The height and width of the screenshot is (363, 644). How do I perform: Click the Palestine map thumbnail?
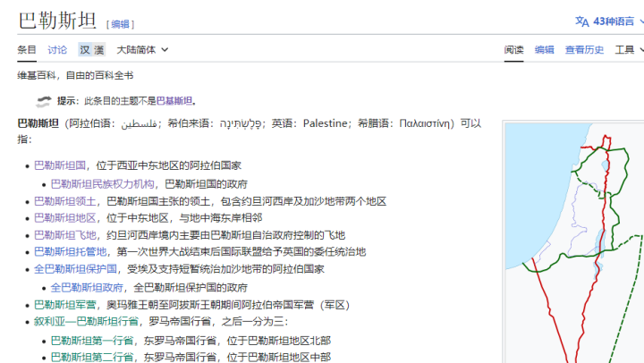tap(574, 241)
